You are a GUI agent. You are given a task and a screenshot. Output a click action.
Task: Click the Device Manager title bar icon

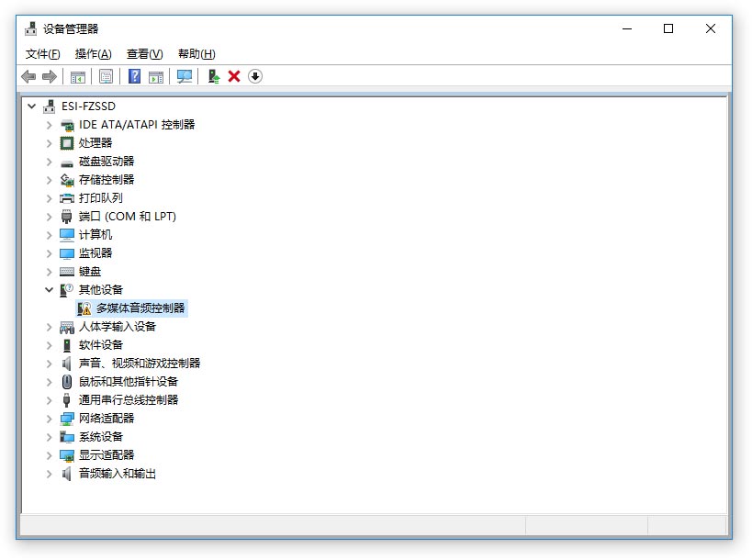[30, 28]
